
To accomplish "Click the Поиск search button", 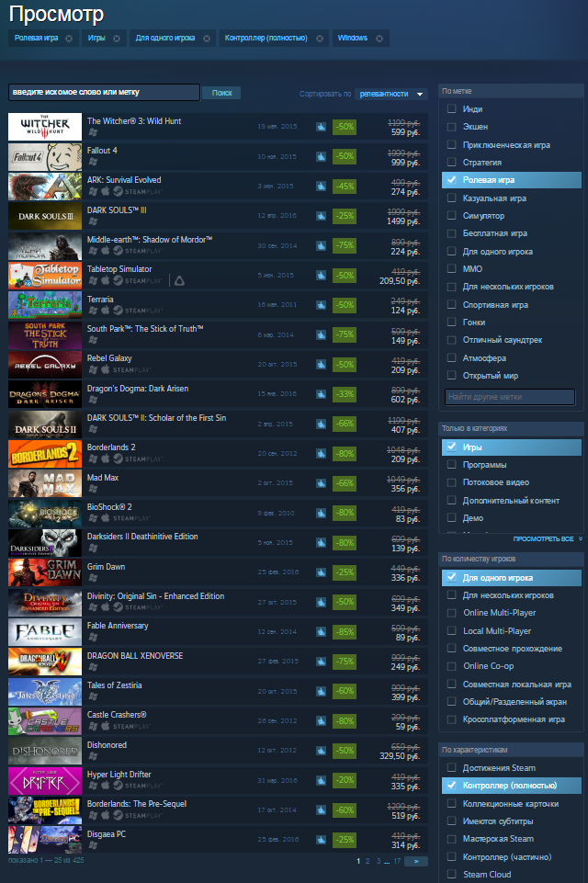I will point(221,93).
